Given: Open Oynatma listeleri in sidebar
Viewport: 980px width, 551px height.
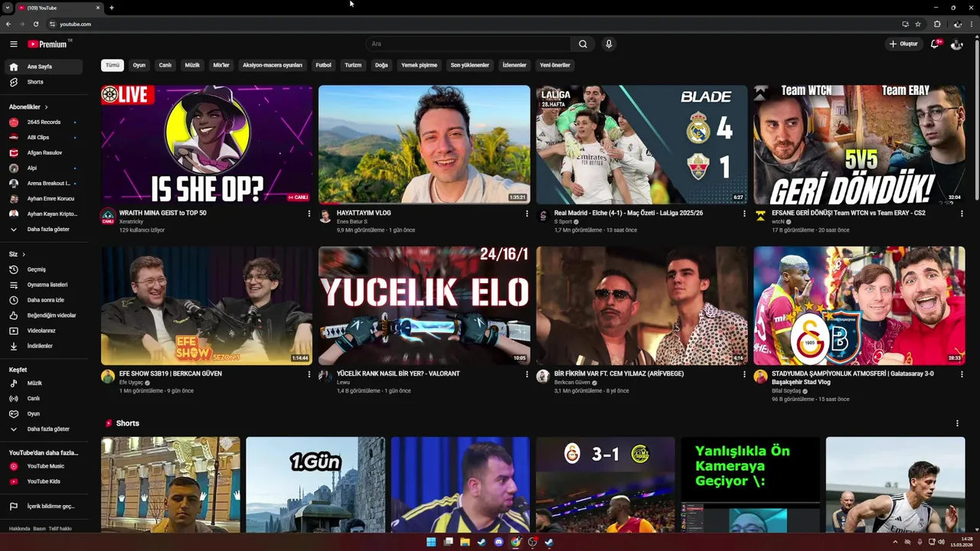Looking at the screenshot, I should click(x=43, y=285).
